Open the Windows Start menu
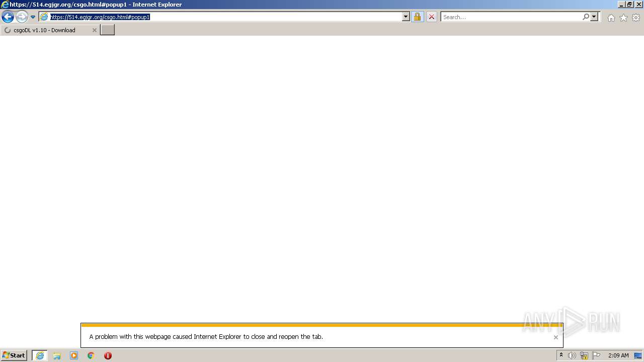Viewport: 644px width, 362px height. [14, 355]
